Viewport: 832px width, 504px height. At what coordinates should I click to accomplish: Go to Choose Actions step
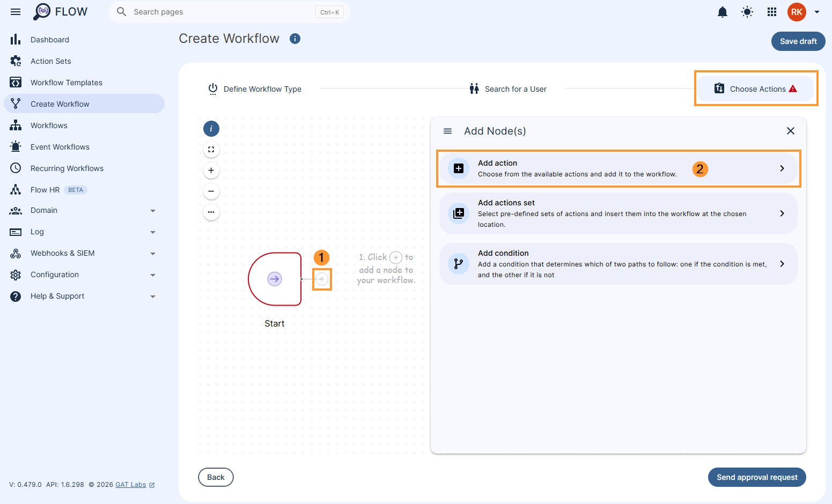(x=755, y=89)
